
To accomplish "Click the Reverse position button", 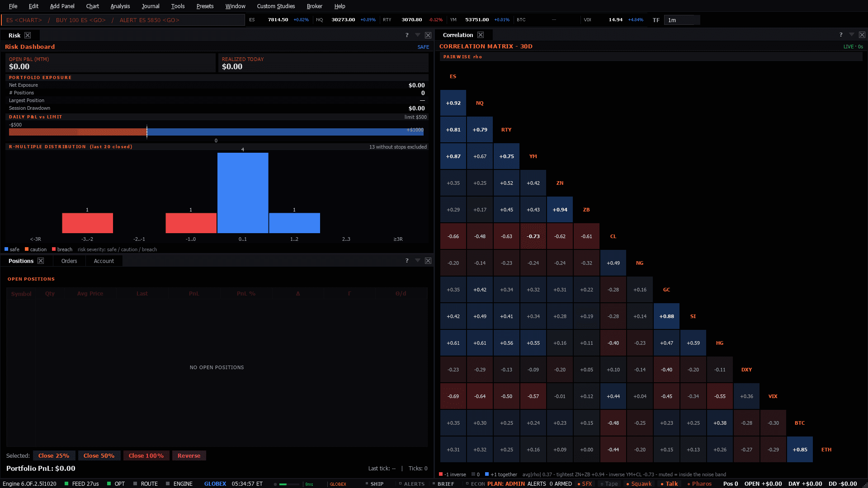I will (x=189, y=455).
